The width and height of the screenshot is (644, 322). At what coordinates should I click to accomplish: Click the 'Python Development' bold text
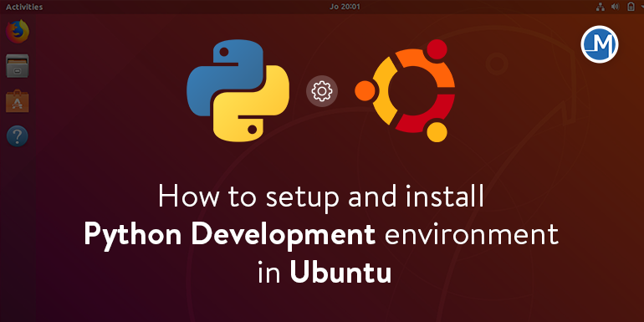tap(229, 237)
